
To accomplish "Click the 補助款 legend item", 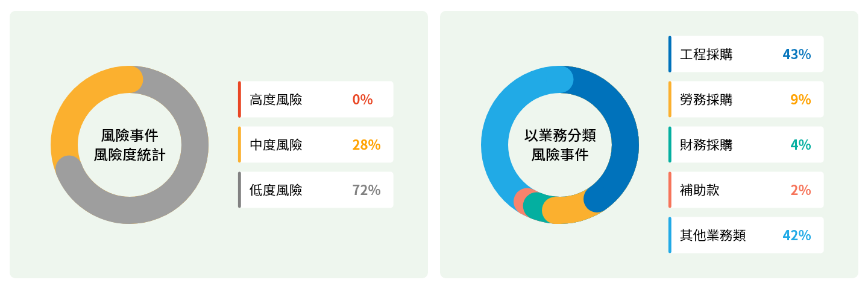I will pyautogui.click(x=746, y=190).
